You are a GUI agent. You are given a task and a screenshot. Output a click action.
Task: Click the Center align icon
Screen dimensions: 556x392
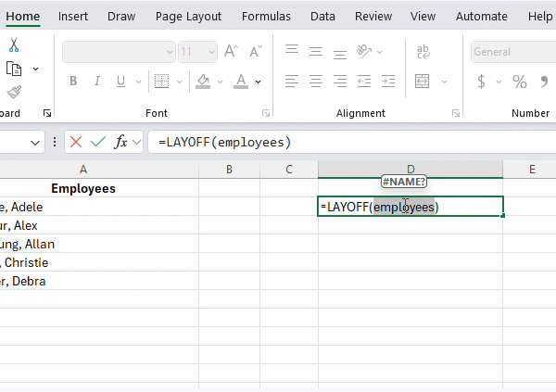pos(314,82)
